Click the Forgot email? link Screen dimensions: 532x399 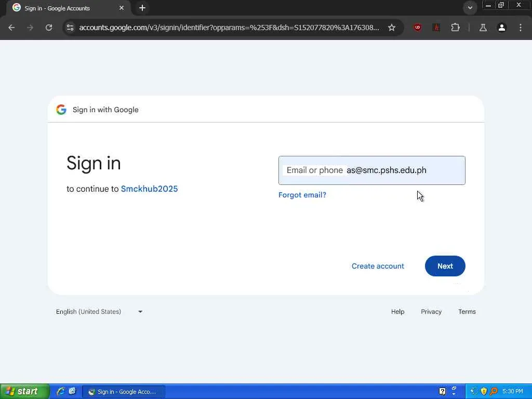tap(302, 195)
